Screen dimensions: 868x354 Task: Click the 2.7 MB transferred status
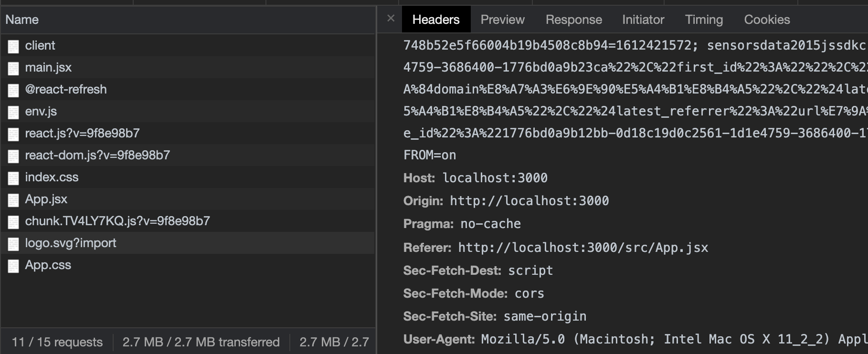click(201, 342)
